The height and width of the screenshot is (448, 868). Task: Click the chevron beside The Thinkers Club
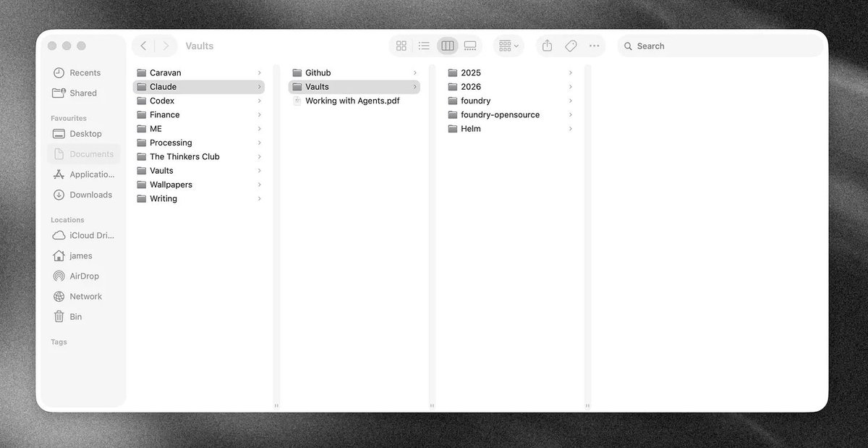[x=259, y=157]
